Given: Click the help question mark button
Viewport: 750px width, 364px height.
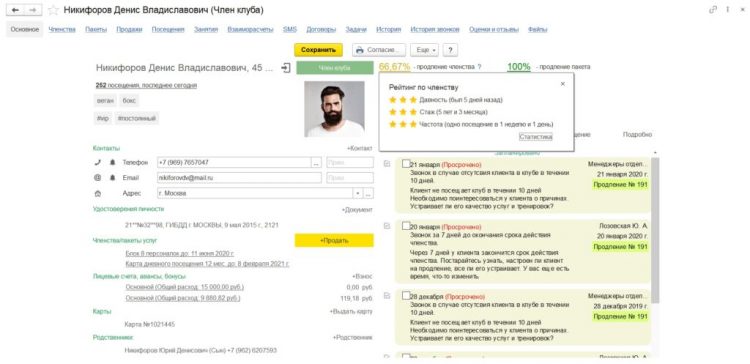Looking at the screenshot, I should [451, 50].
